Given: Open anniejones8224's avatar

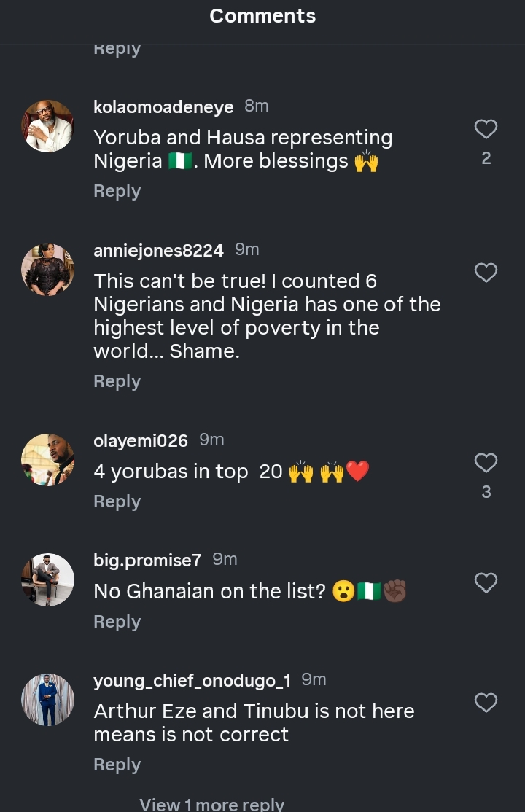Looking at the screenshot, I should point(48,270).
